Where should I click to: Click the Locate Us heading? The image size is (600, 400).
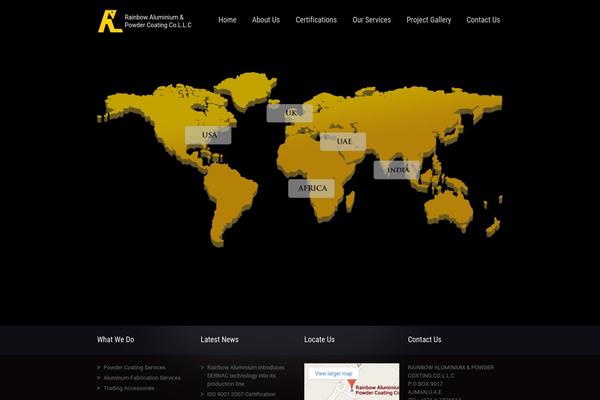click(x=319, y=340)
